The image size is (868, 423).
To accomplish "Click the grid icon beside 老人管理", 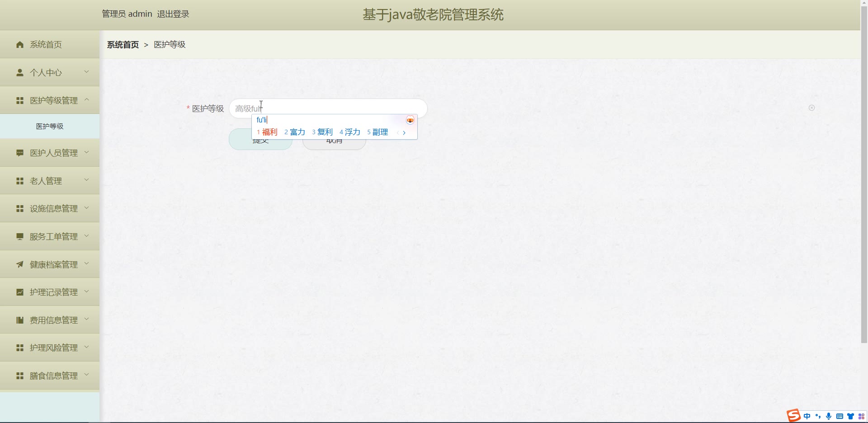I will [20, 181].
